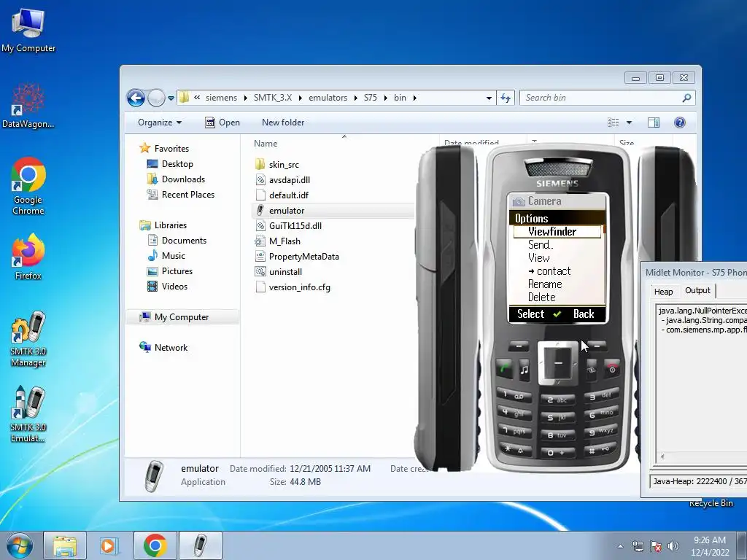Click the Explorer Back navigation arrow
Image resolution: width=747 pixels, height=560 pixels.
[136, 98]
